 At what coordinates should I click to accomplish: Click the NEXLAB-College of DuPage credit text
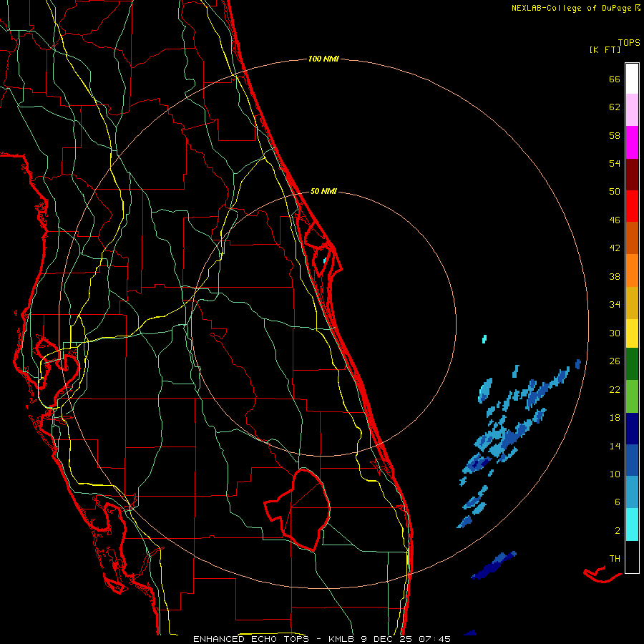pyautogui.click(x=571, y=8)
